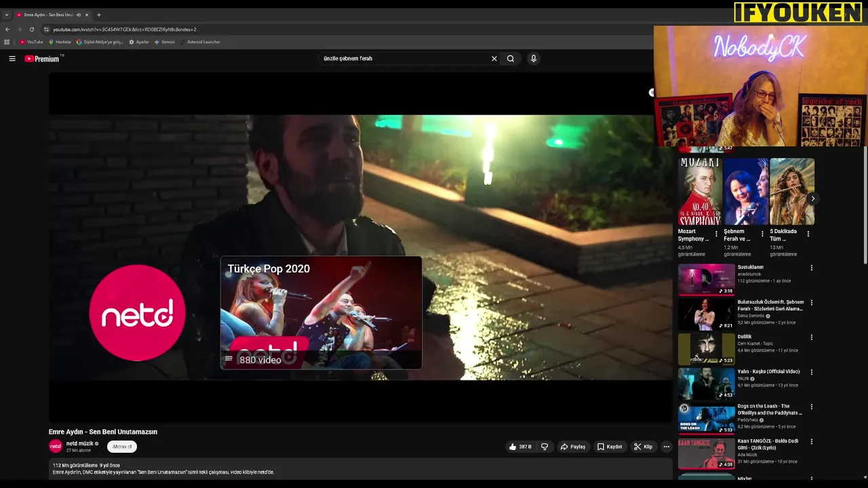
Task: Close the Emre Aydın browser tab
Action: 87,15
